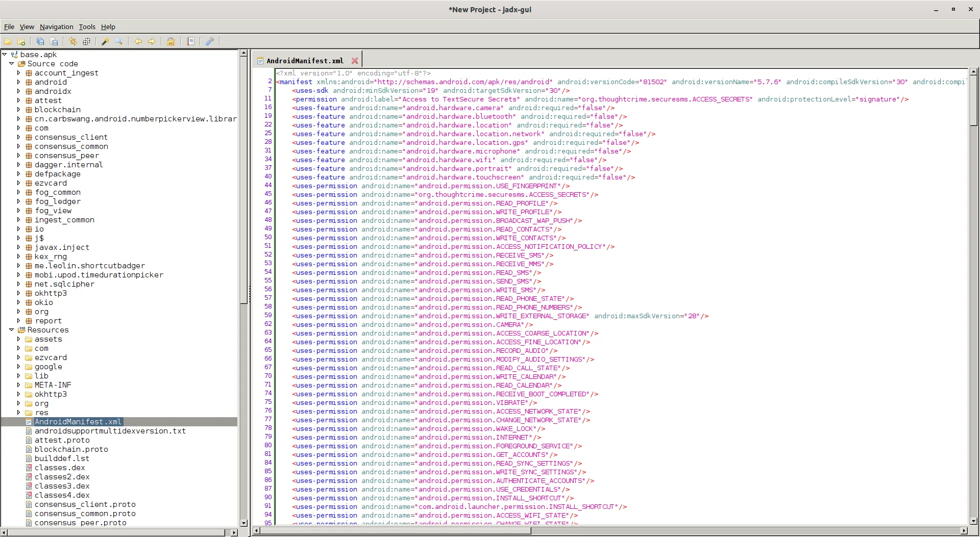Click the Add files folder icon with plus
980x537 pixels.
tap(21, 42)
